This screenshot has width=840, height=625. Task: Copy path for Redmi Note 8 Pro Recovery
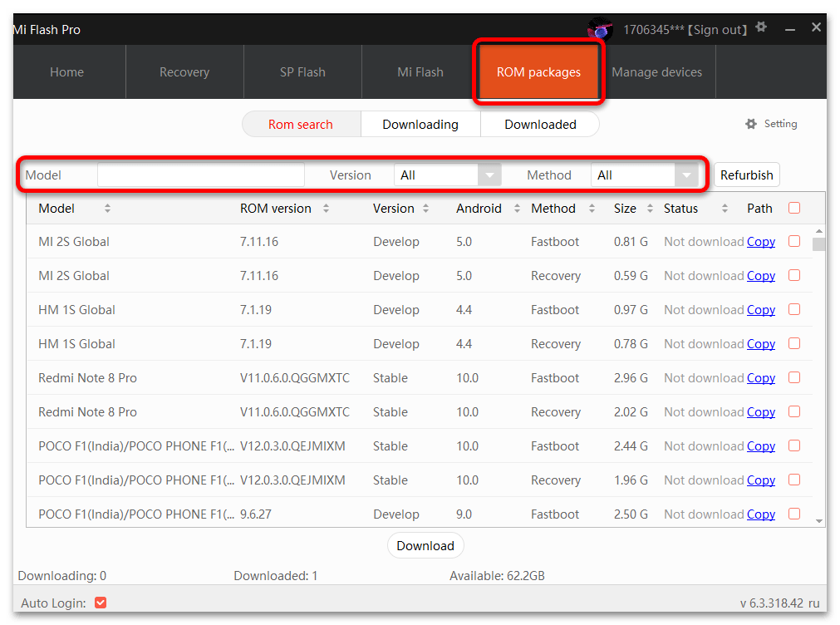pos(761,411)
